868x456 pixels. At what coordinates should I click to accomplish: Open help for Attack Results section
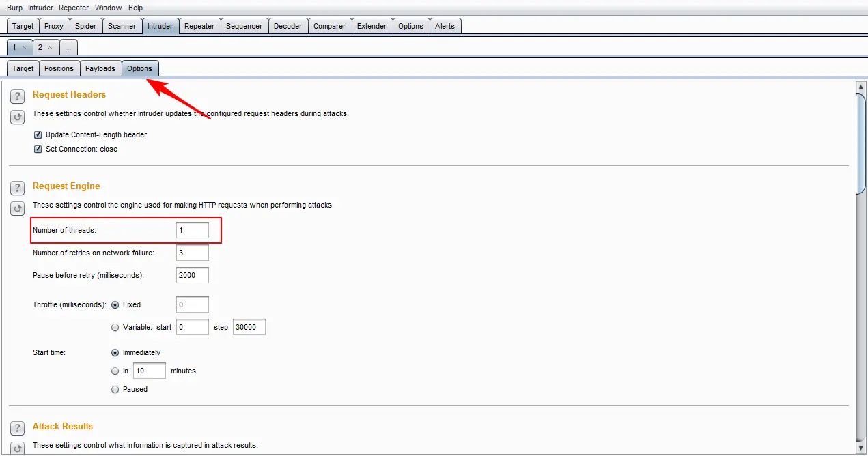(18, 428)
